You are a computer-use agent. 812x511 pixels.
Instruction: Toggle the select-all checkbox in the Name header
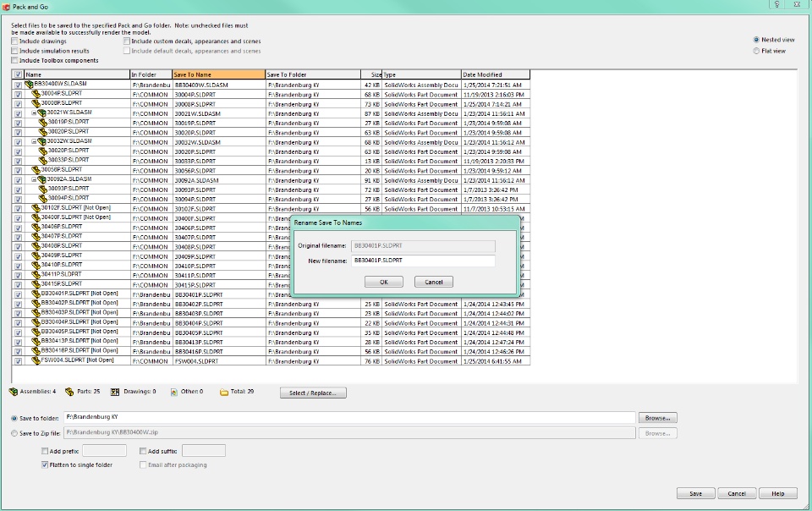click(x=18, y=74)
